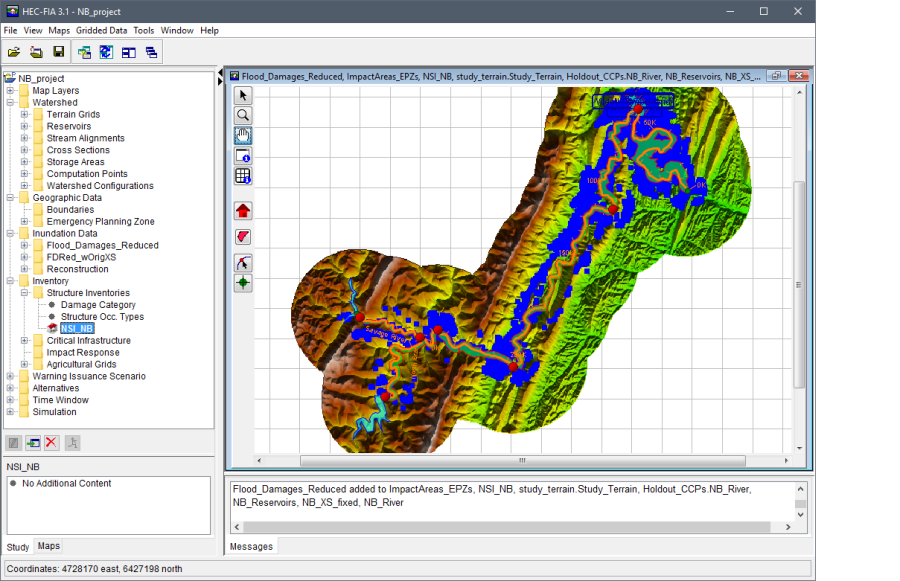Expand the Simulation tree node
This screenshot has width=900, height=581.
10,412
